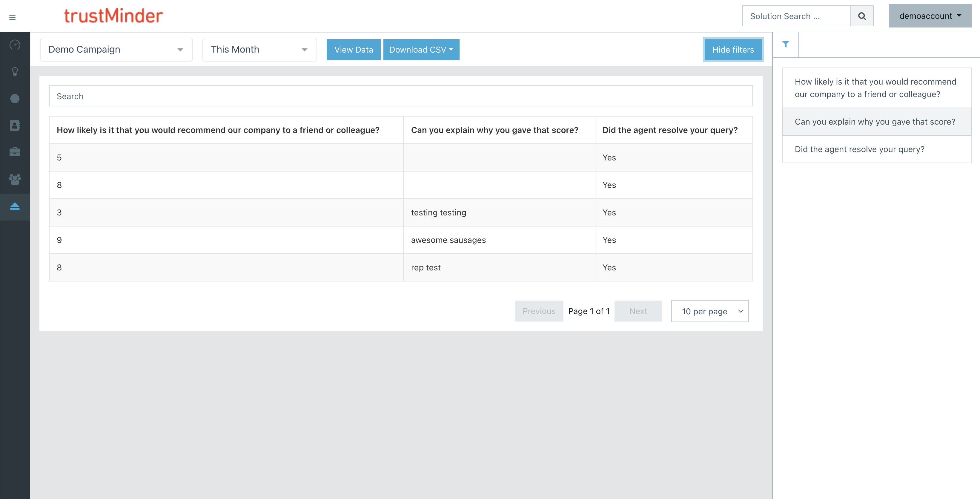This screenshot has width=980, height=499.
Task: Click the magnifier search button
Action: click(x=862, y=16)
